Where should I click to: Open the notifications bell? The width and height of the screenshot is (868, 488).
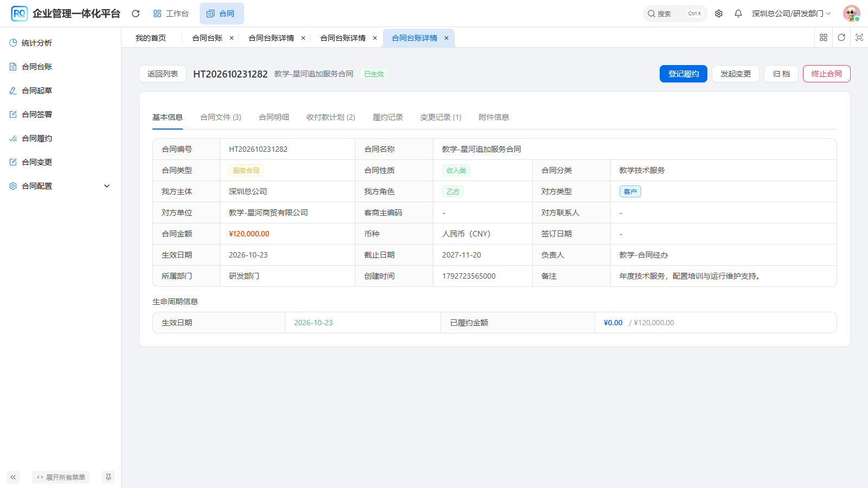pos(738,14)
